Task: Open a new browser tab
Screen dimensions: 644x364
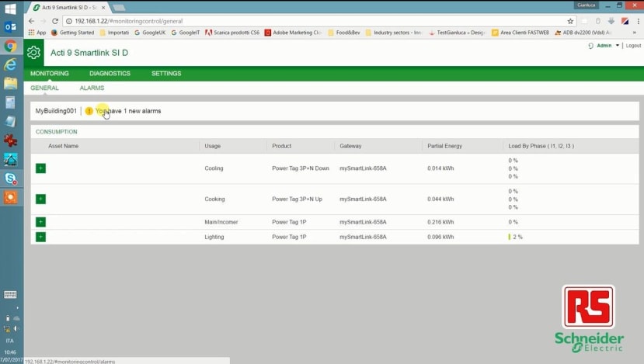Action: point(119,8)
